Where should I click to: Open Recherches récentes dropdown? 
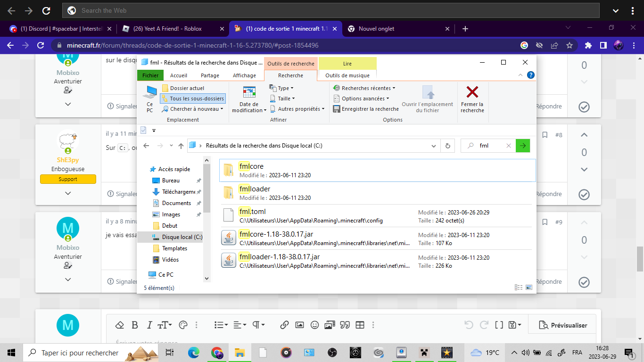[x=364, y=88]
